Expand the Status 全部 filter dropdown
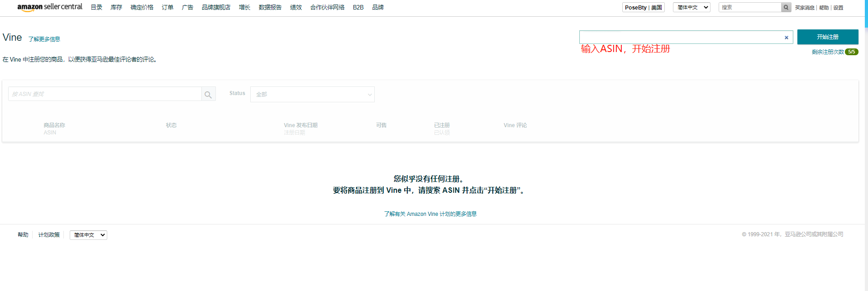868x291 pixels. click(312, 94)
